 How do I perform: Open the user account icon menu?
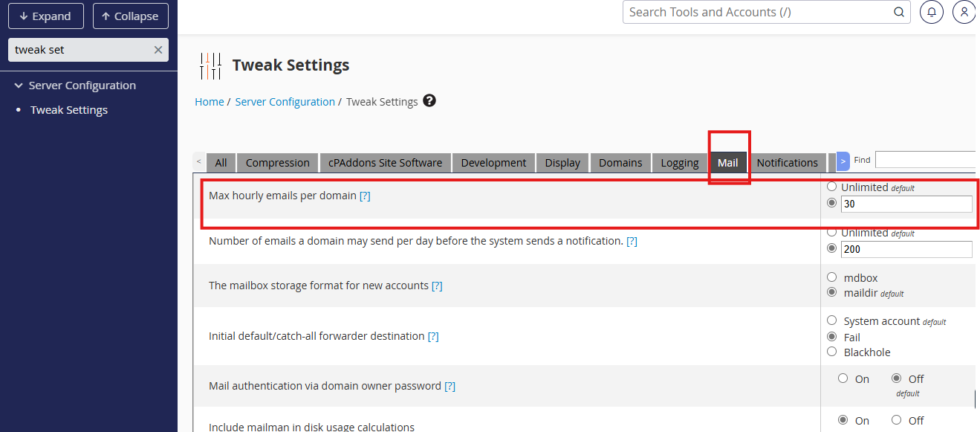coord(964,13)
